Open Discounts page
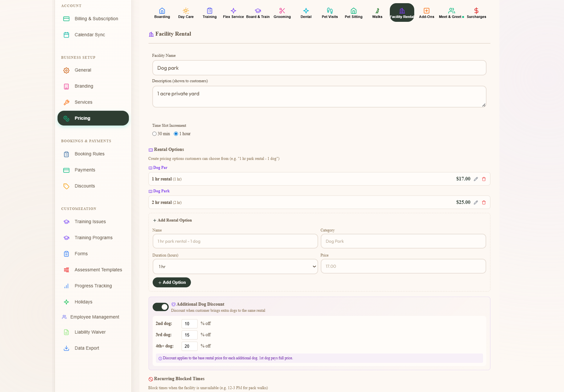Screen dimensions: 564x392 coord(93,186)
